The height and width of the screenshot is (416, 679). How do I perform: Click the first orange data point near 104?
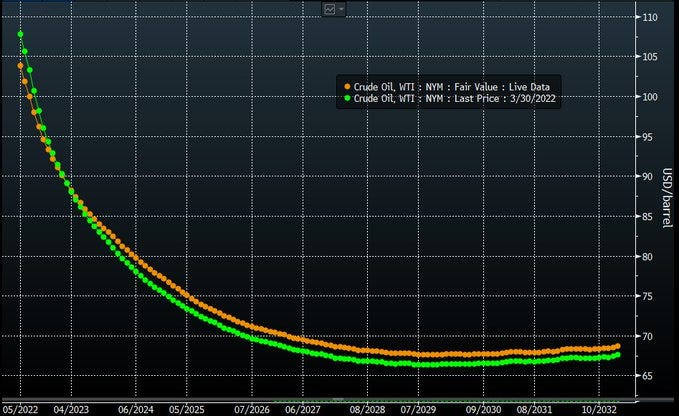[20, 66]
